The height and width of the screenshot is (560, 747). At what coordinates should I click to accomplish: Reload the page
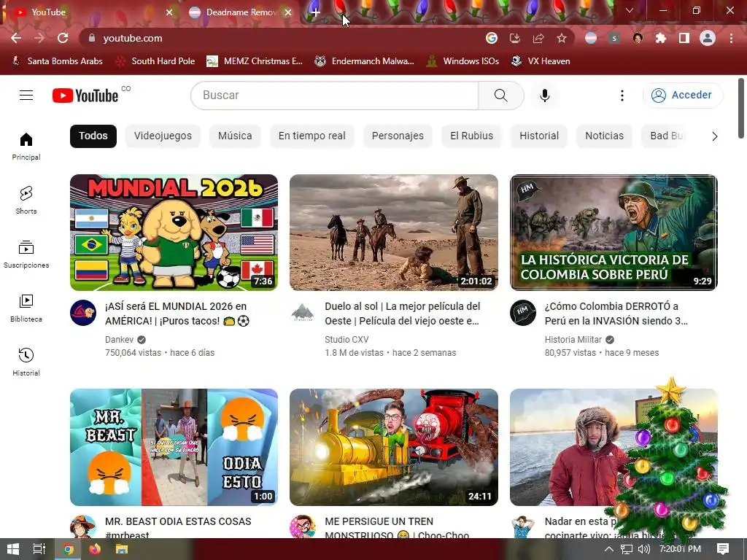coord(63,38)
